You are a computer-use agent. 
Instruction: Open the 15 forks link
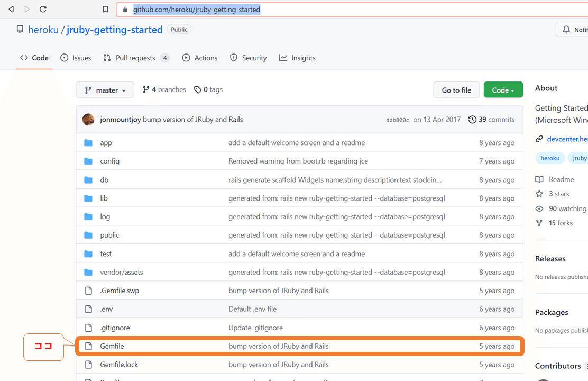[x=561, y=223]
